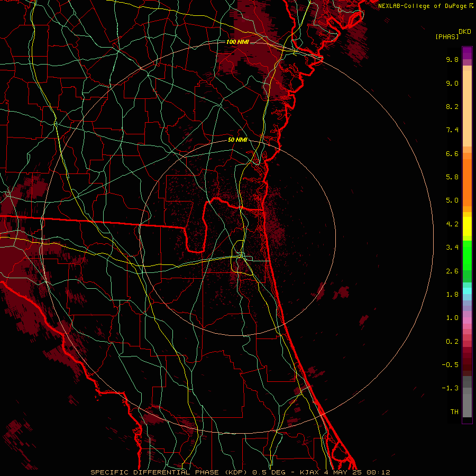
Task: Select the 9.8 value on color scale
Action: pyautogui.click(x=452, y=59)
